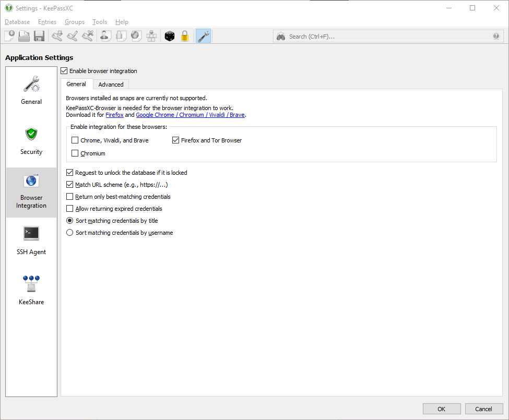This screenshot has height=420, width=509.
Task: Minimize the KeePassXC window
Action: pyautogui.click(x=449, y=8)
